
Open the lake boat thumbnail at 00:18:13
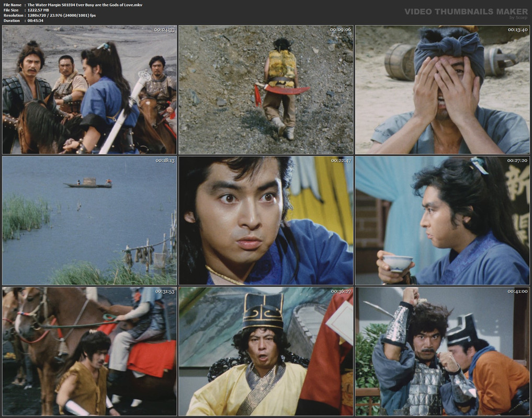(x=89, y=220)
